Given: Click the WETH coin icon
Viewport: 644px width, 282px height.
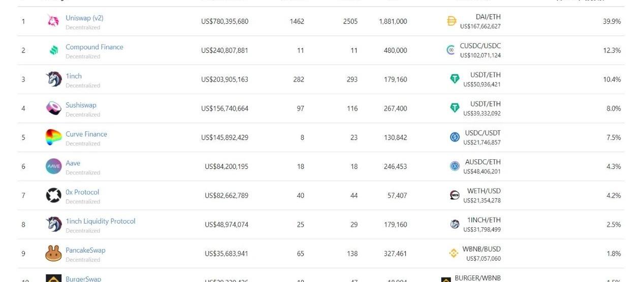Looking at the screenshot, I should point(455,195).
